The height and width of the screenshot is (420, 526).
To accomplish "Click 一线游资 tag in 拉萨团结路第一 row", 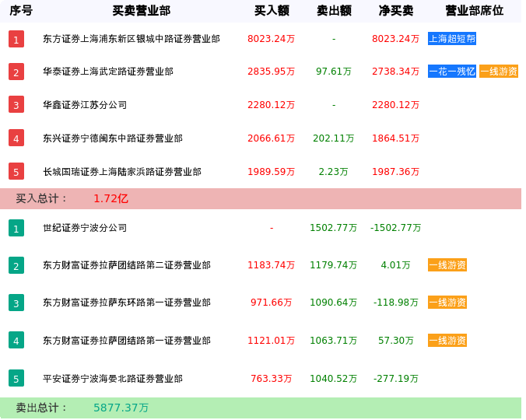I will 447,341.
